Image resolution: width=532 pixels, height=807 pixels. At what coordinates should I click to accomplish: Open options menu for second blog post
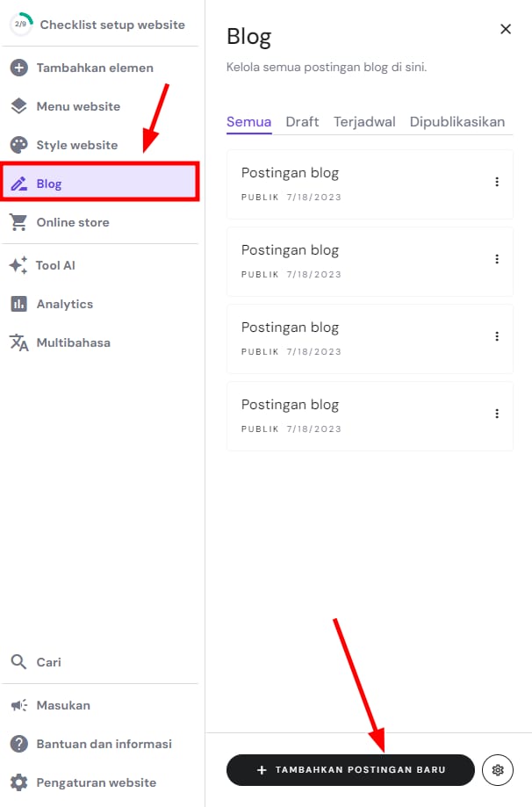[497, 259]
